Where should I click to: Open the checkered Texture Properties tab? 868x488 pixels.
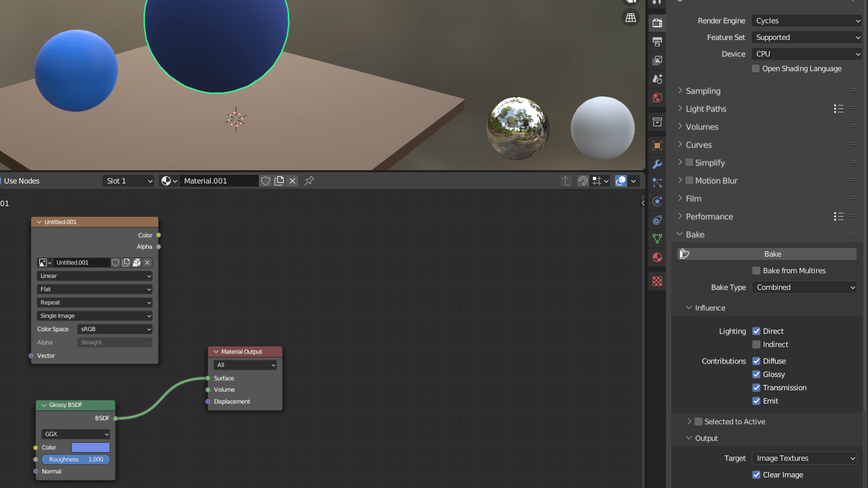[657, 281]
